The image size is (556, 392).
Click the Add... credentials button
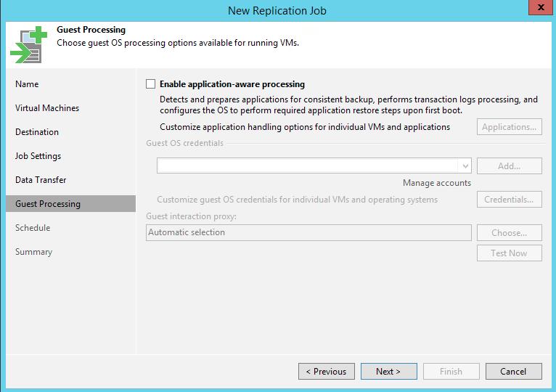[x=510, y=166]
